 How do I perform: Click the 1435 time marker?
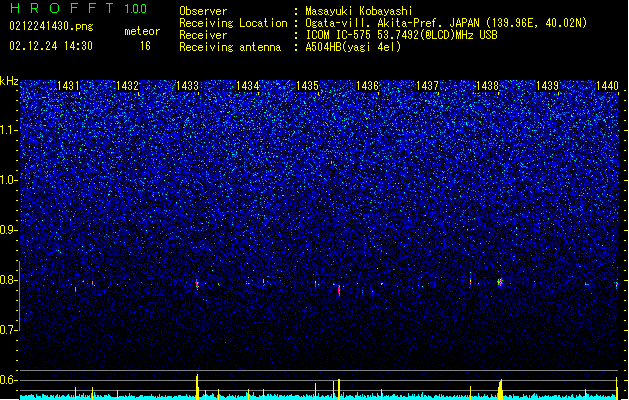(307, 86)
